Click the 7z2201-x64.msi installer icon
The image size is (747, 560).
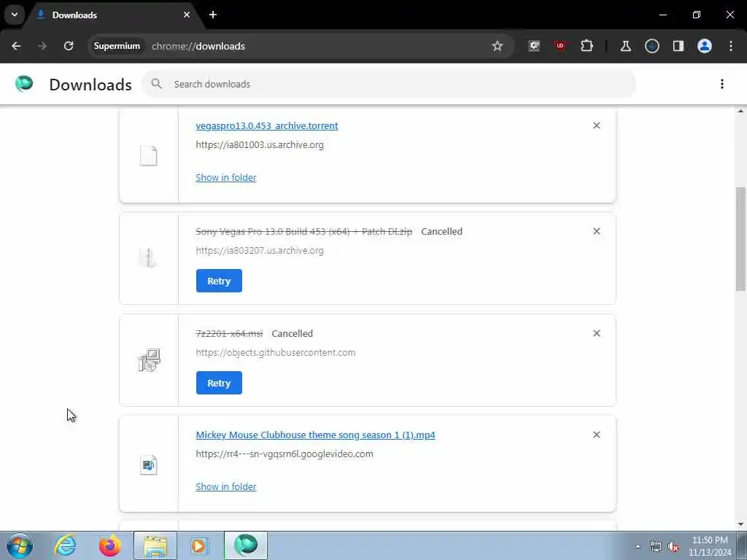(x=149, y=360)
